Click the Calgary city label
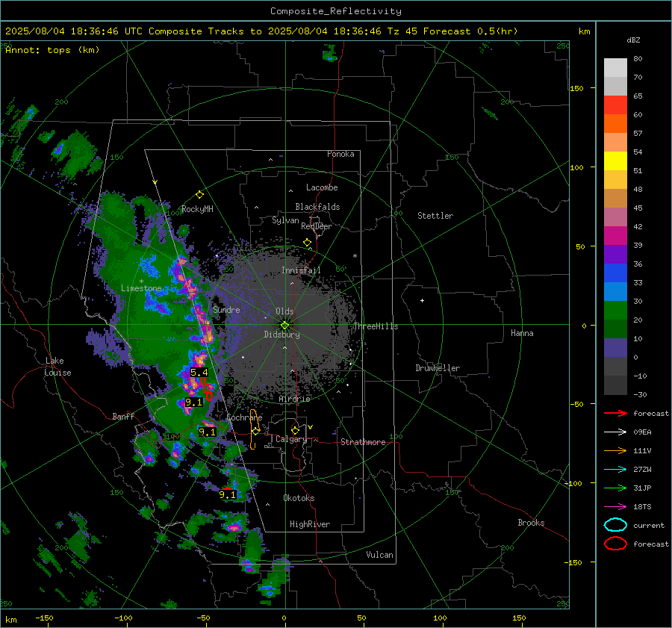The image size is (672, 628). [x=291, y=439]
